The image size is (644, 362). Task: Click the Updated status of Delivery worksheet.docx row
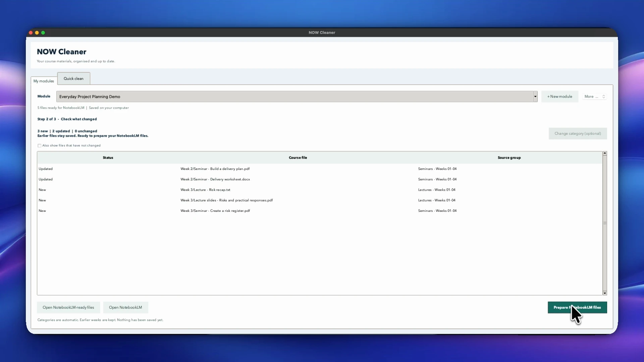pyautogui.click(x=46, y=179)
